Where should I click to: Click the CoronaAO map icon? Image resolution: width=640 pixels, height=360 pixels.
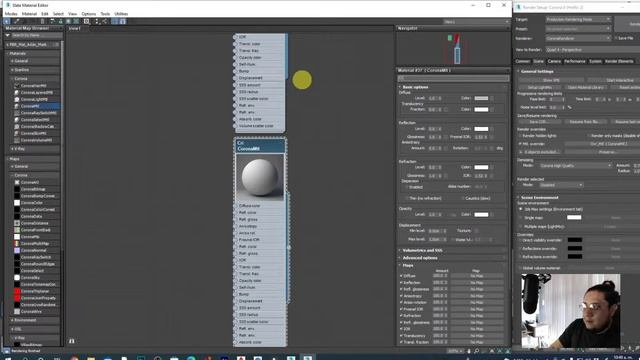click(17, 182)
